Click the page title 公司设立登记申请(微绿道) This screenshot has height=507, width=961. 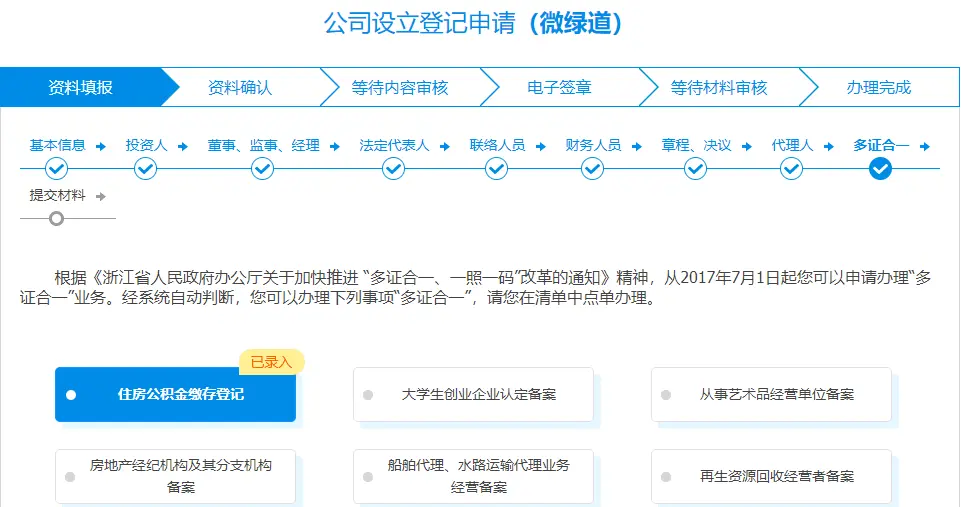coord(473,24)
